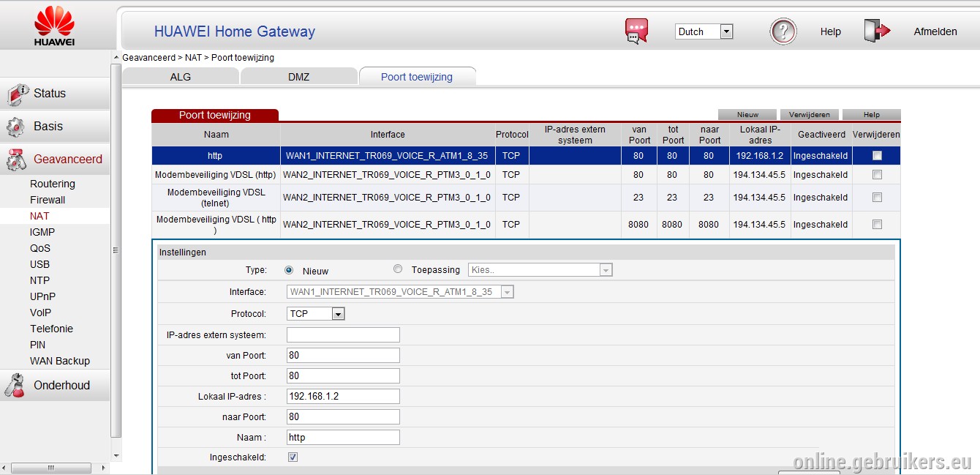Image resolution: width=980 pixels, height=475 pixels.
Task: Open the IGMP submenu
Action: tap(42, 232)
